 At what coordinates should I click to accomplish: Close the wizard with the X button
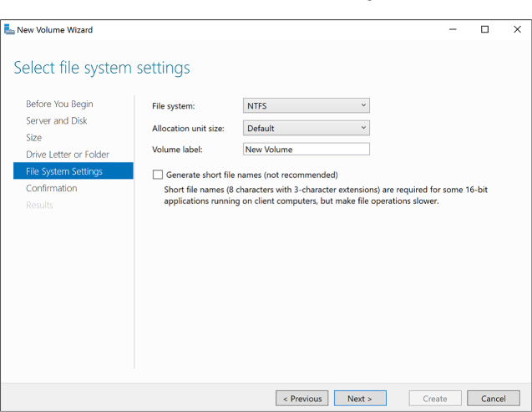pos(516,30)
